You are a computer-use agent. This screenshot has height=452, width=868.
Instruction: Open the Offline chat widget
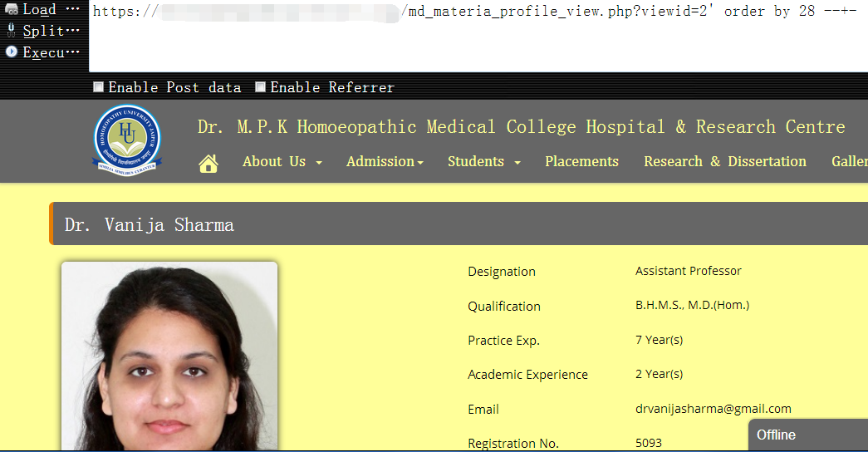[x=808, y=435]
